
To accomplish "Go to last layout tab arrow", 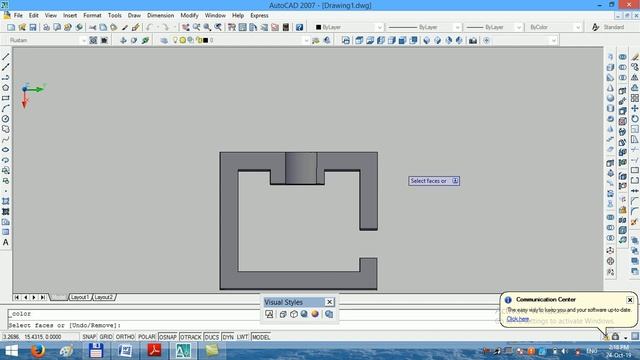I will [x=43, y=297].
